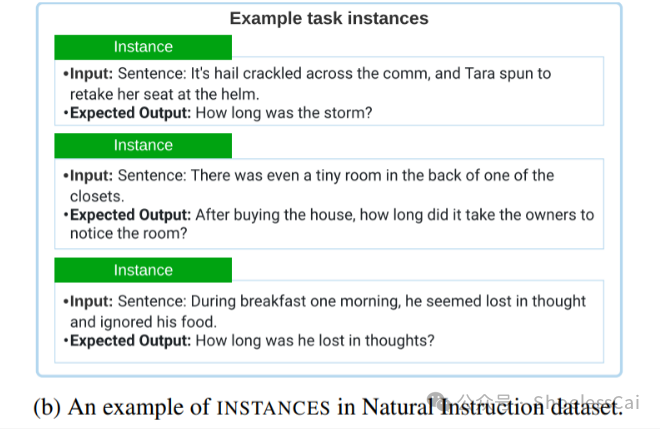Click bold "Expected Output:" label in third instance

tap(127, 340)
